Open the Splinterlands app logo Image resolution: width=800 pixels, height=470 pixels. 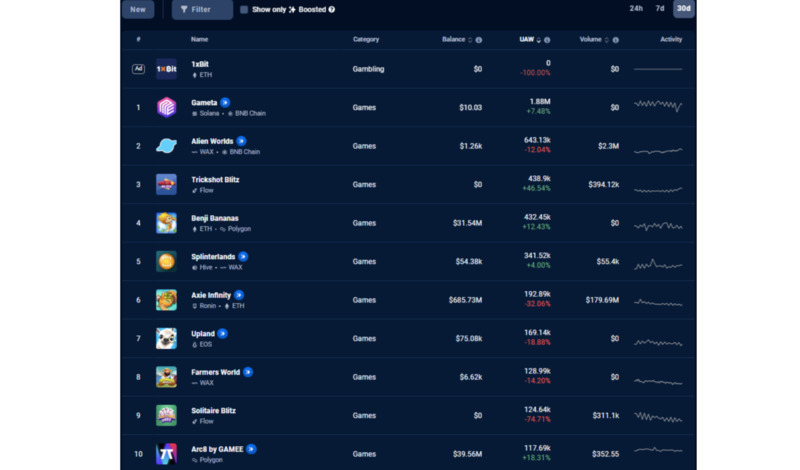166,261
